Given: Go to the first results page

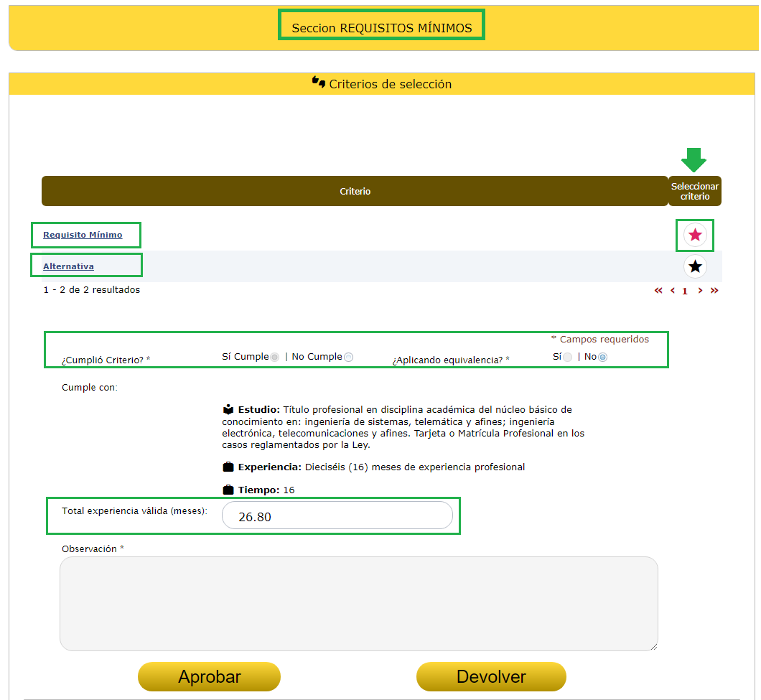Looking at the screenshot, I should 658,291.
